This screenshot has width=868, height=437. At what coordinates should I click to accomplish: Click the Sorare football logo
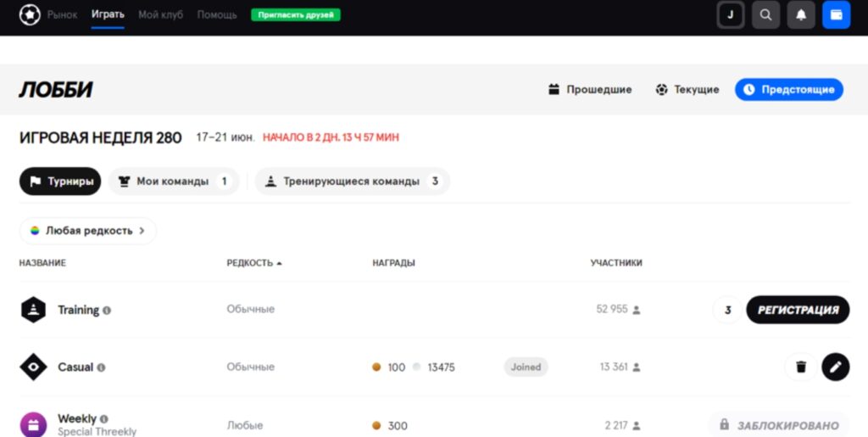coord(30,15)
